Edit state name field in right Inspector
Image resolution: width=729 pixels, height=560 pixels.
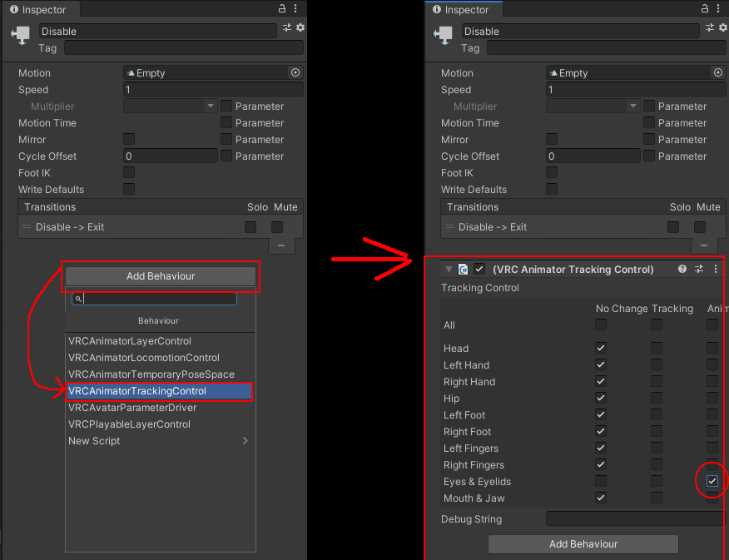click(x=580, y=31)
